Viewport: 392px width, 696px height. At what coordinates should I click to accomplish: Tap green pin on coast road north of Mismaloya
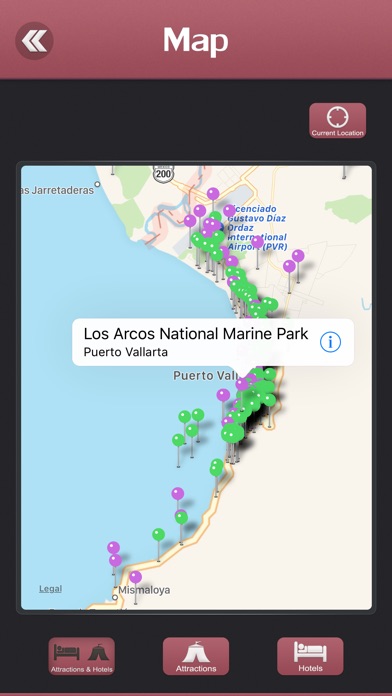[x=158, y=535]
